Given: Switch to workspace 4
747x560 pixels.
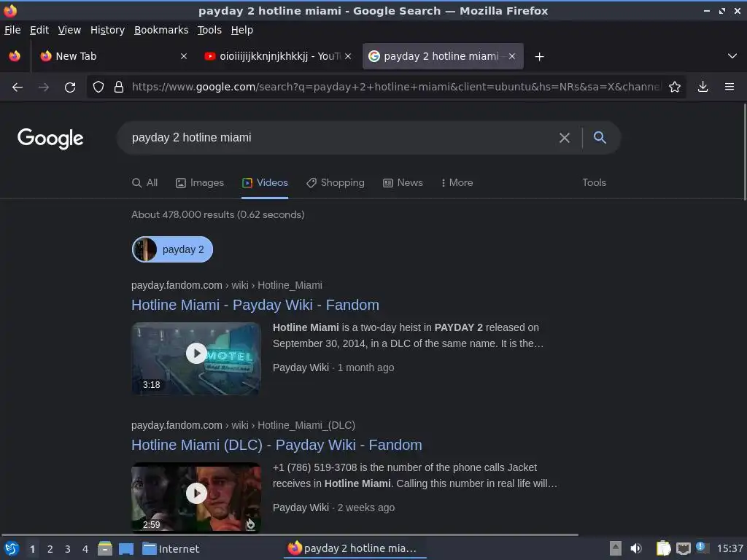Looking at the screenshot, I should 85,549.
